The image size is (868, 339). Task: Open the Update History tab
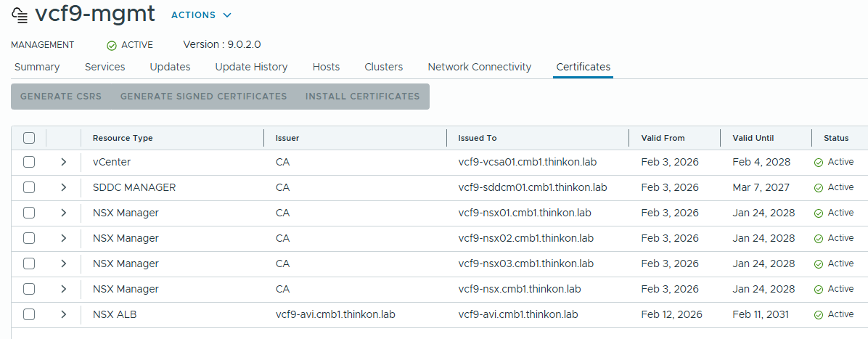pyautogui.click(x=251, y=67)
